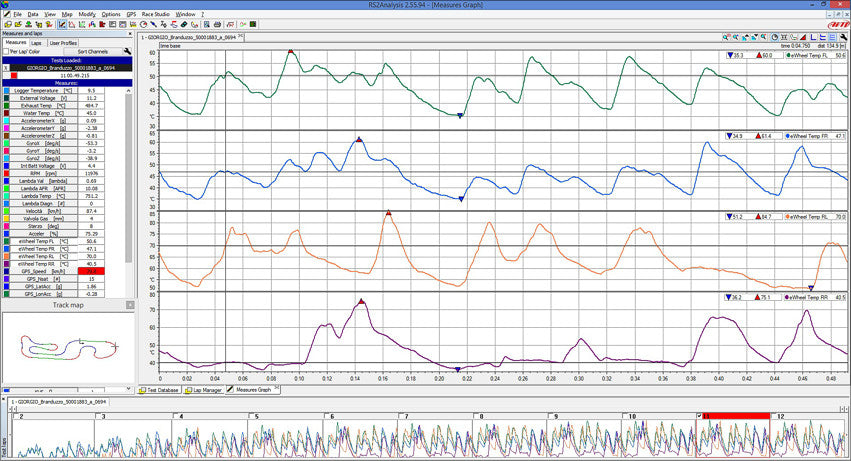The width and height of the screenshot is (851, 461).
Task: Click the RPM channel color swatch
Action: [x=6, y=173]
